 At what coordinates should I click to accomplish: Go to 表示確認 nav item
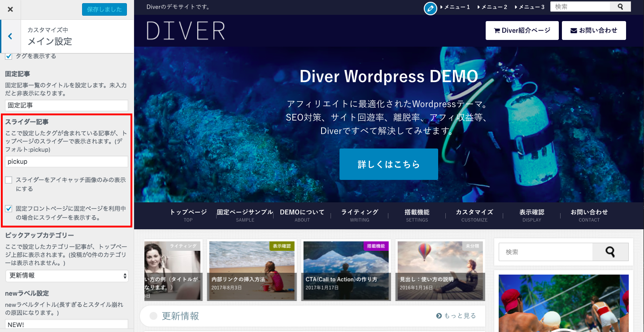[532, 215]
